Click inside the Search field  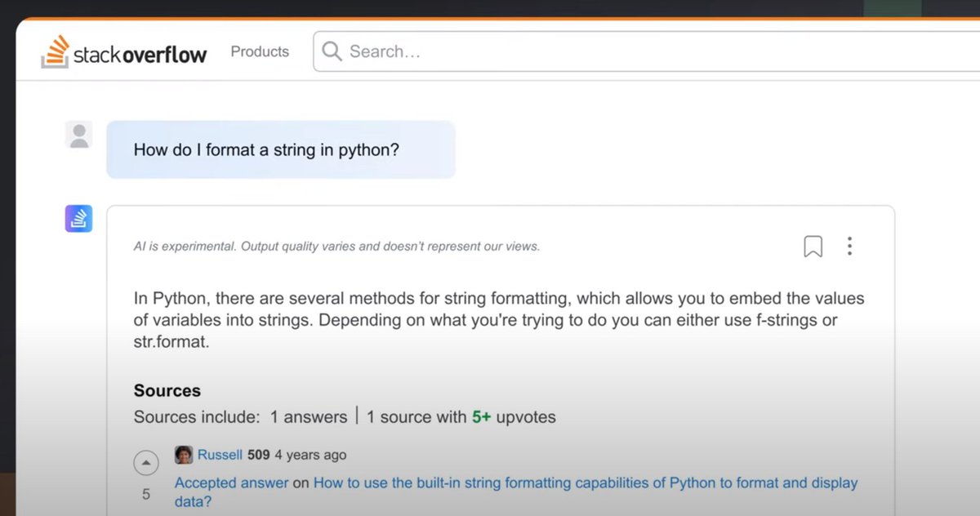[490, 51]
